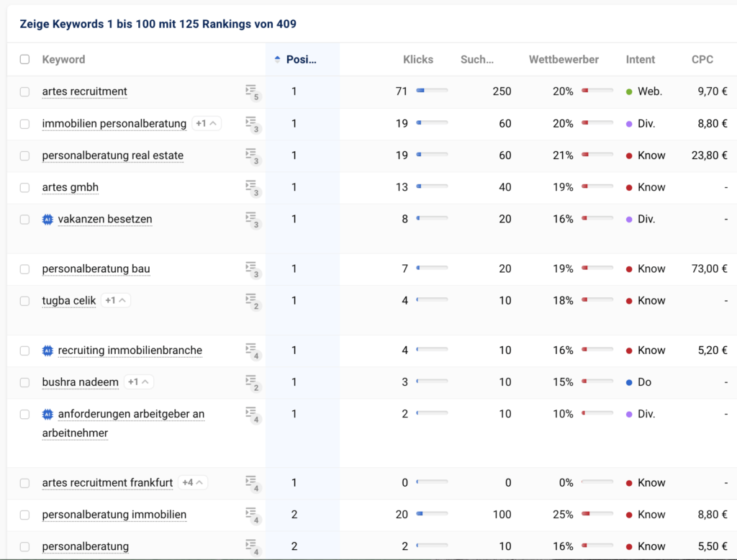
Task: Open SERP features icon for bushra nadeem
Action: coord(253,383)
